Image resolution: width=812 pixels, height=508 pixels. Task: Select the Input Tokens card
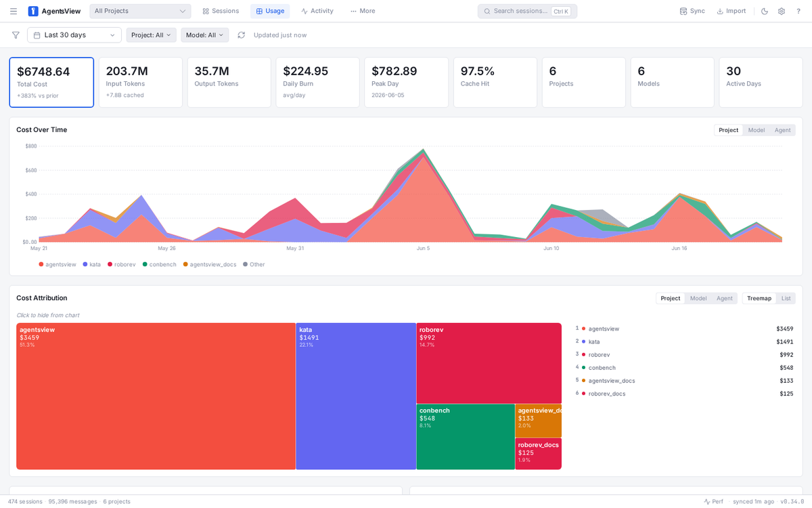point(141,83)
